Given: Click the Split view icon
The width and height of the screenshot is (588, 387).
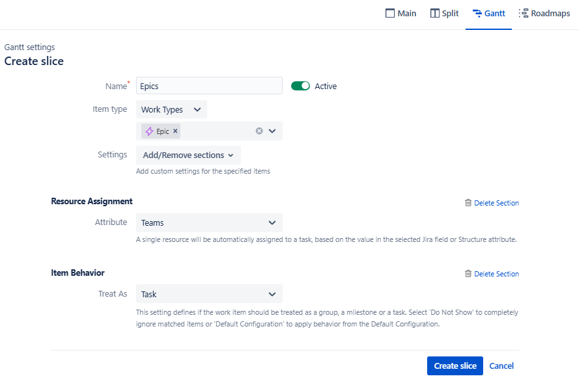Looking at the screenshot, I should click(435, 14).
